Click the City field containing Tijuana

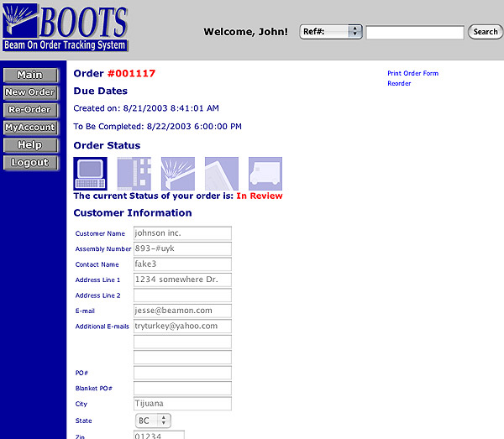coord(182,404)
